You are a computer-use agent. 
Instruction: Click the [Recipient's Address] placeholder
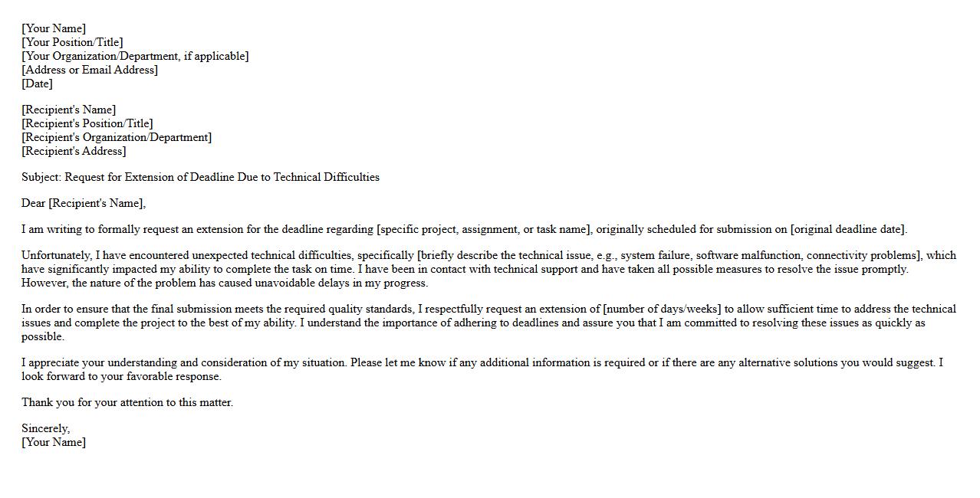[x=74, y=151]
